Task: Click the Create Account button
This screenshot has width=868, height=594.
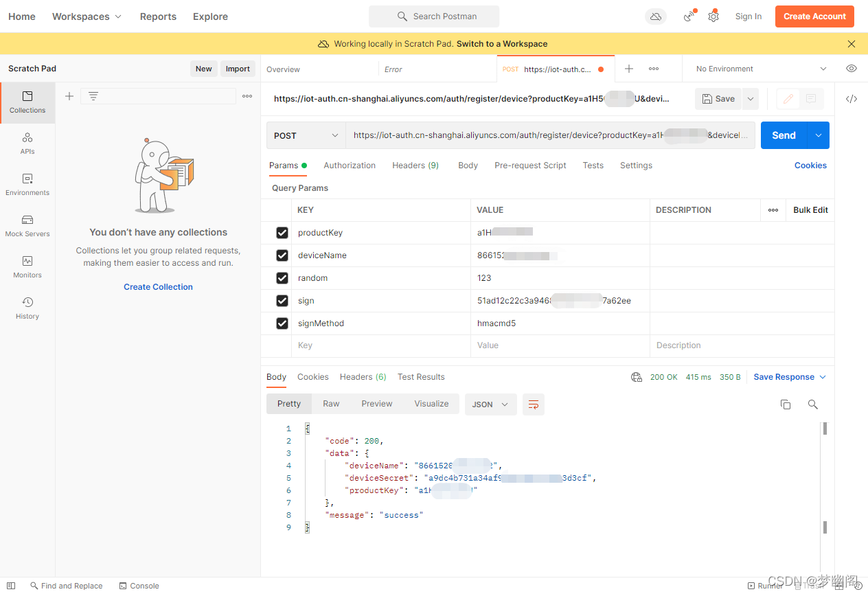Action: pos(814,16)
